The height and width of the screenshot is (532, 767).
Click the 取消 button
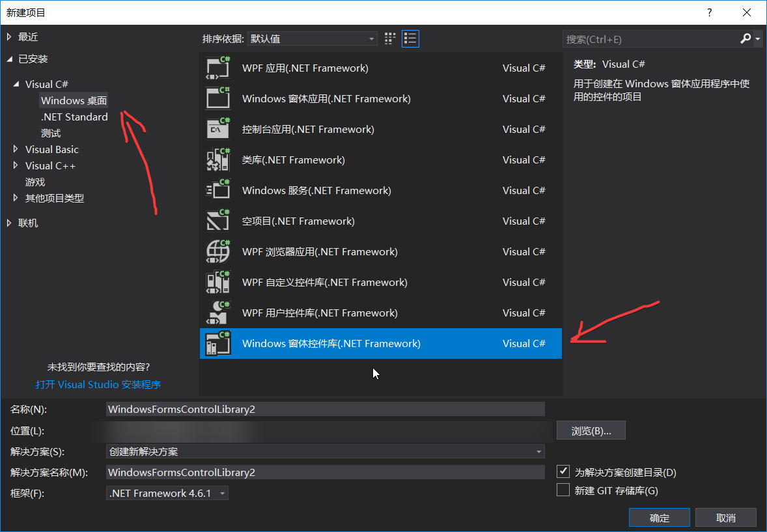[x=726, y=517]
